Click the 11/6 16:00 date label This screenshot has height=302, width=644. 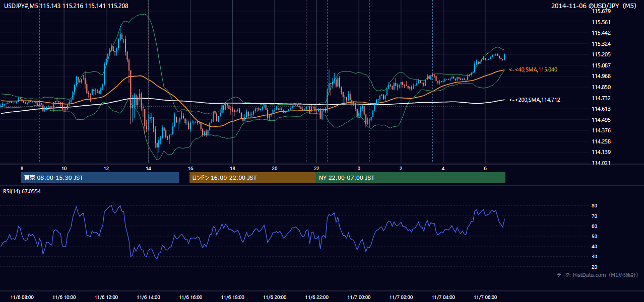[190, 297]
